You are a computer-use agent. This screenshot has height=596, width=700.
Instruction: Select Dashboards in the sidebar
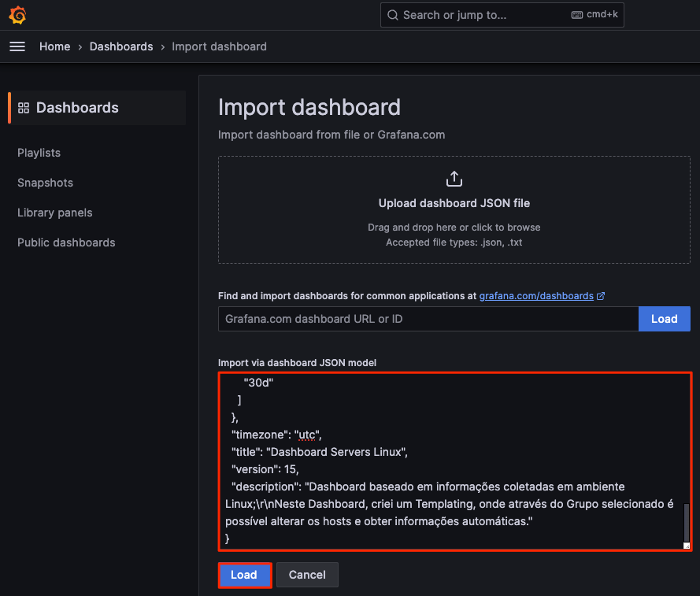coord(97,108)
